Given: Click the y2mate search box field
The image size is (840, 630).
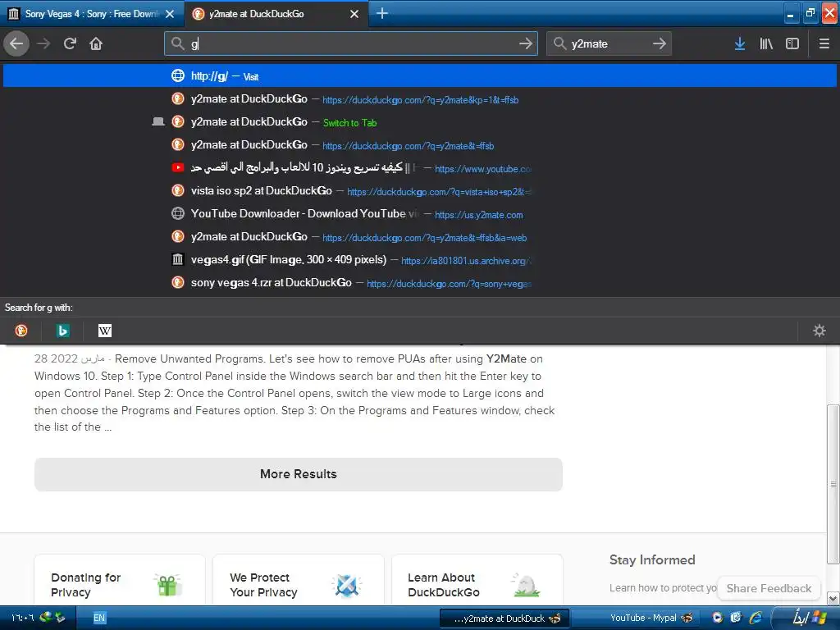Looking at the screenshot, I should [609, 43].
